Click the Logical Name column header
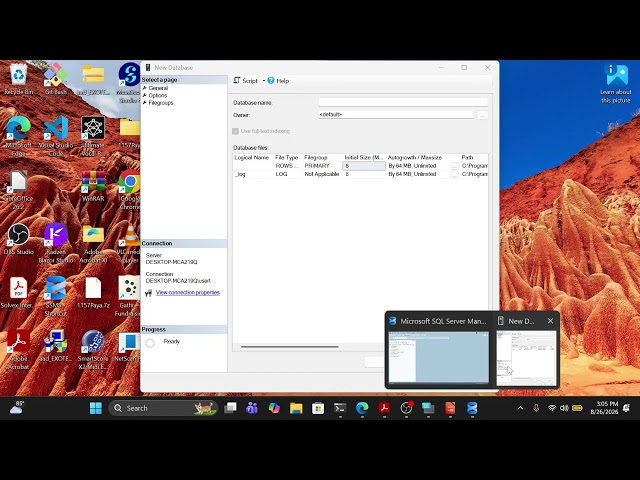The height and width of the screenshot is (480, 640). (252, 158)
